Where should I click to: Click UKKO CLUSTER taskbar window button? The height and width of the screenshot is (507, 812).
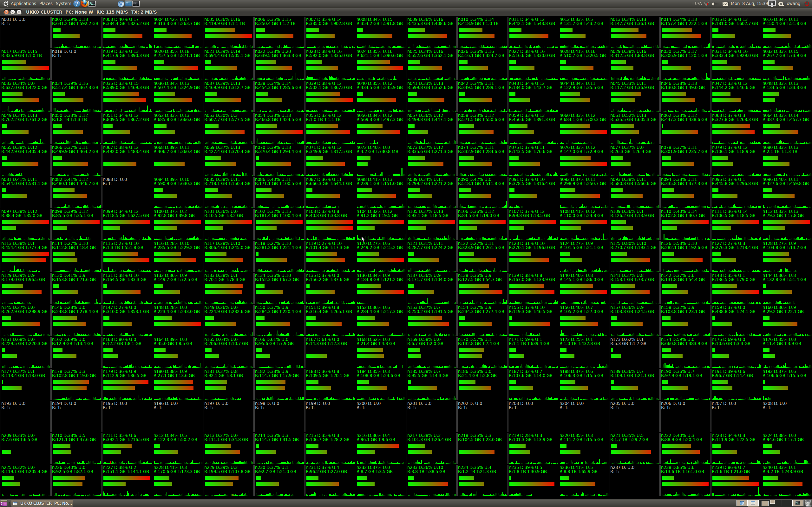(x=43, y=503)
